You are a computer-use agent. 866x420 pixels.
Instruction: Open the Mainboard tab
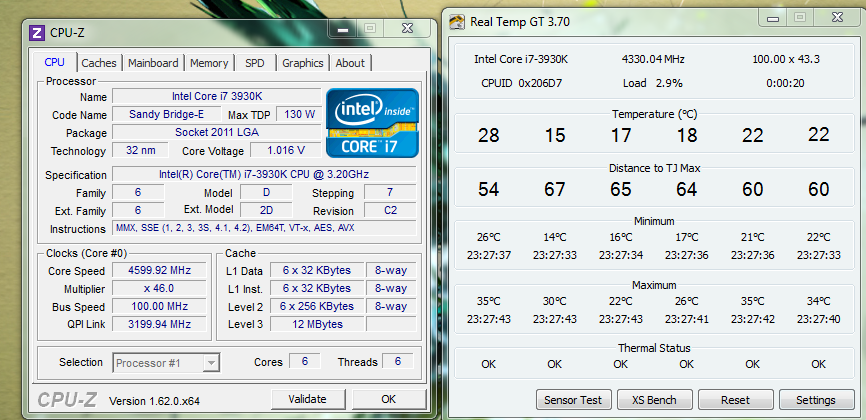[x=153, y=63]
